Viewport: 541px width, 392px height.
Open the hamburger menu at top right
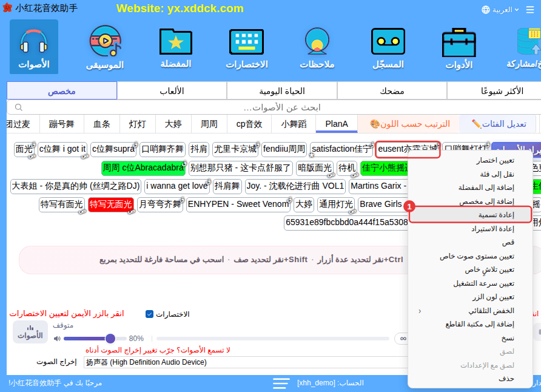click(530, 10)
